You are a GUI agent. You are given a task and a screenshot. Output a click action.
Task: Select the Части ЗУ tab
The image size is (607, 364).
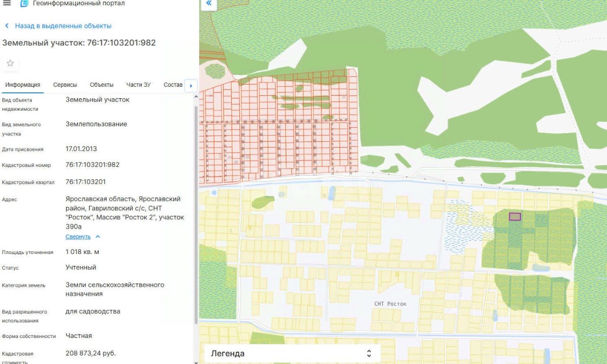pos(138,85)
